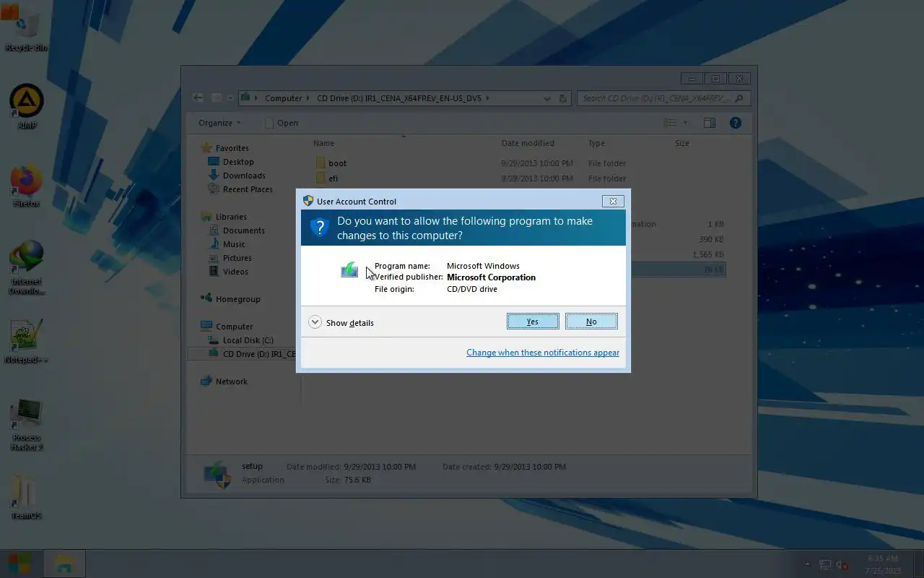Expand Show details chevron
Screen dimensions: 924x578
click(x=315, y=322)
